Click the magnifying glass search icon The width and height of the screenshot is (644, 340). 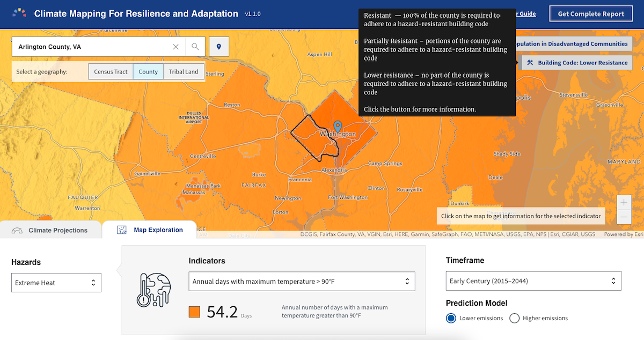point(195,47)
